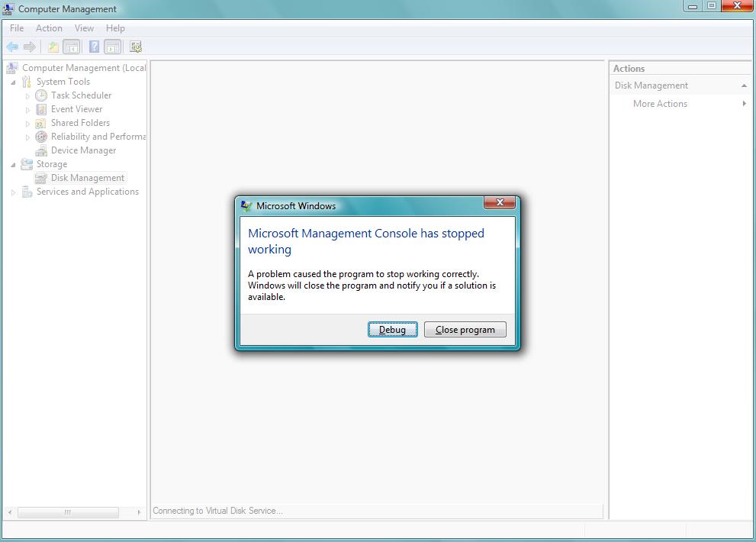Open the File menu
Image resolution: width=756 pixels, height=542 pixels.
(16, 28)
